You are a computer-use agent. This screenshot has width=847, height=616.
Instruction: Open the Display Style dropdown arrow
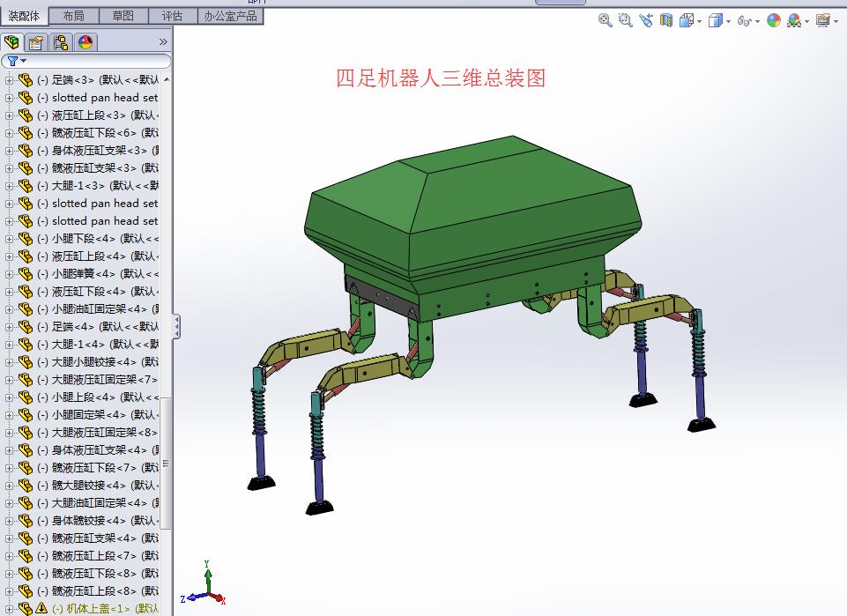tap(728, 22)
